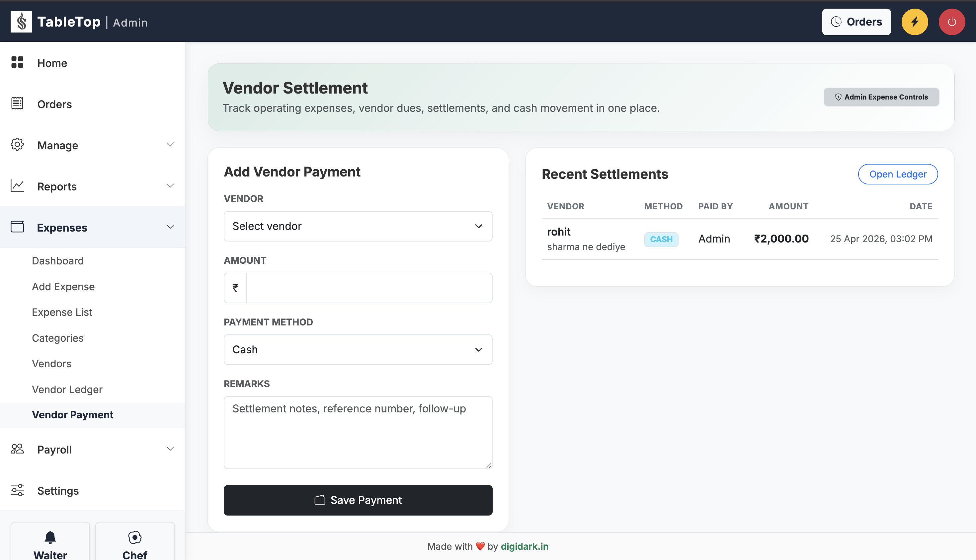Viewport: 976px width, 560px height.
Task: Click the wallet icon on Save Payment
Action: pyautogui.click(x=320, y=500)
